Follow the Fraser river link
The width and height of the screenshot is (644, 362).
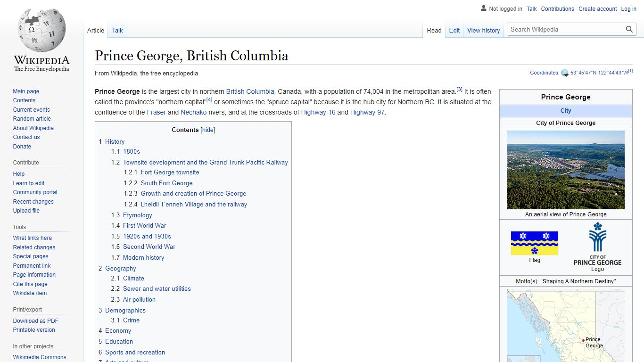pyautogui.click(x=157, y=112)
